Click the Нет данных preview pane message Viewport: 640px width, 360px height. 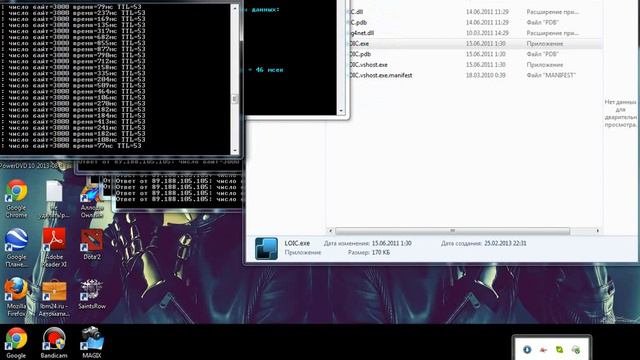(620, 113)
